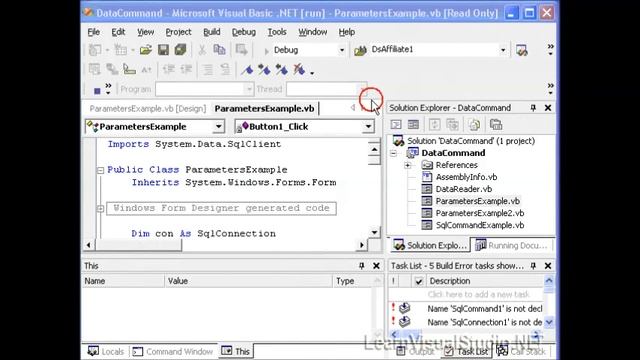The height and width of the screenshot is (360, 640).
Task: Click Refresh icon in Solution Explorer toolbar
Action: coord(435,124)
